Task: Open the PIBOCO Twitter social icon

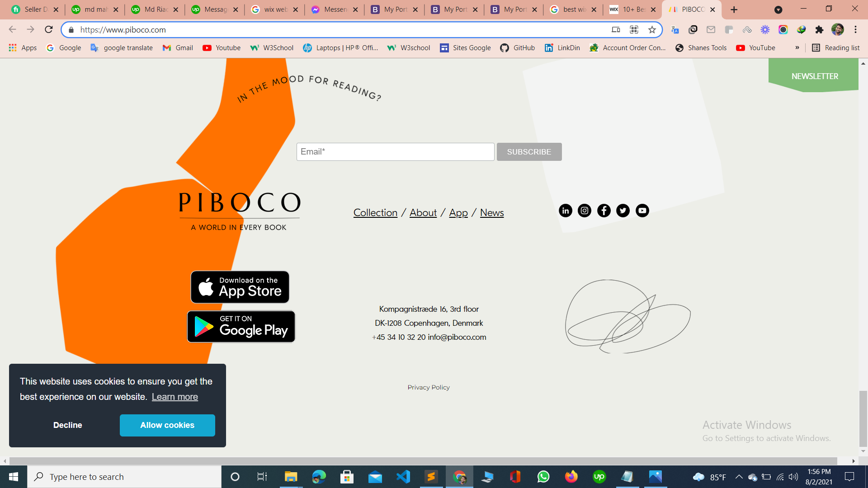Action: pyautogui.click(x=623, y=211)
